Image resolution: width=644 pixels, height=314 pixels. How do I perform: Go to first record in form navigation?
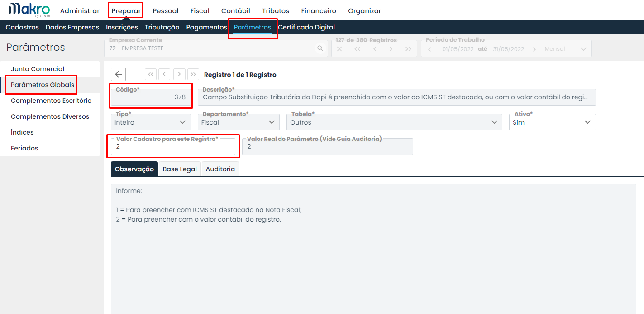pos(150,74)
